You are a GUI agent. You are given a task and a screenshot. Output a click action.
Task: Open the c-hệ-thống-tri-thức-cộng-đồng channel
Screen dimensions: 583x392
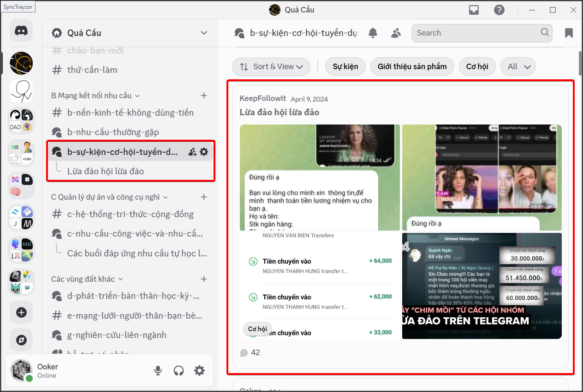131,214
